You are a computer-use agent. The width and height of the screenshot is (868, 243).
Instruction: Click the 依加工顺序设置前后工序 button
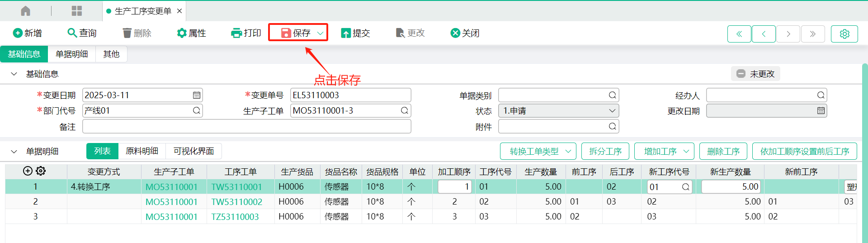point(804,151)
